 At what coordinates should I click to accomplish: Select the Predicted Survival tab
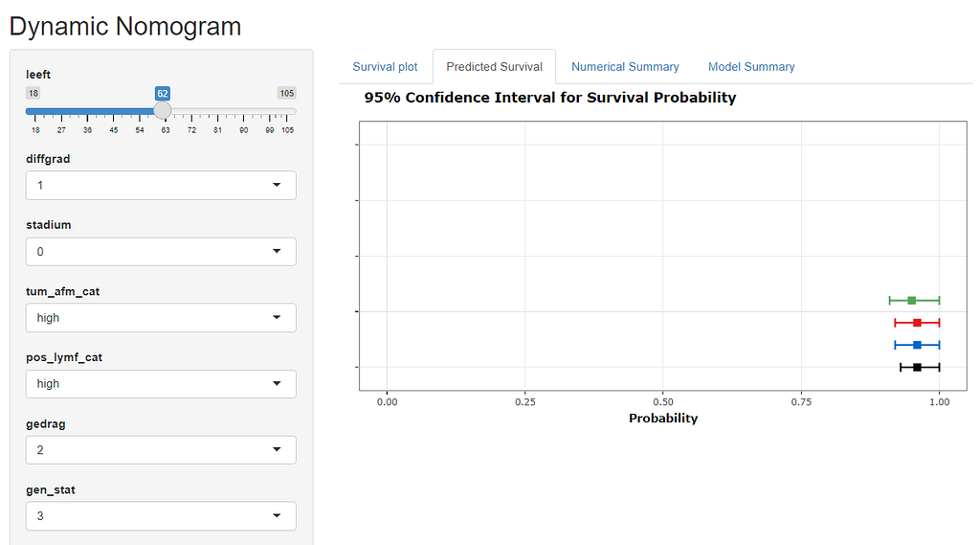(x=495, y=67)
